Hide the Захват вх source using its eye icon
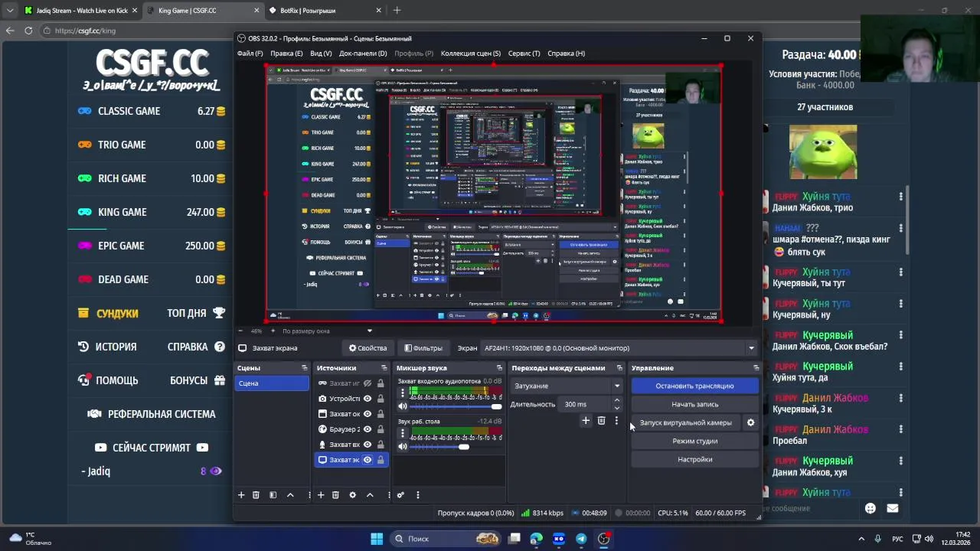980x551 pixels. 367,445
